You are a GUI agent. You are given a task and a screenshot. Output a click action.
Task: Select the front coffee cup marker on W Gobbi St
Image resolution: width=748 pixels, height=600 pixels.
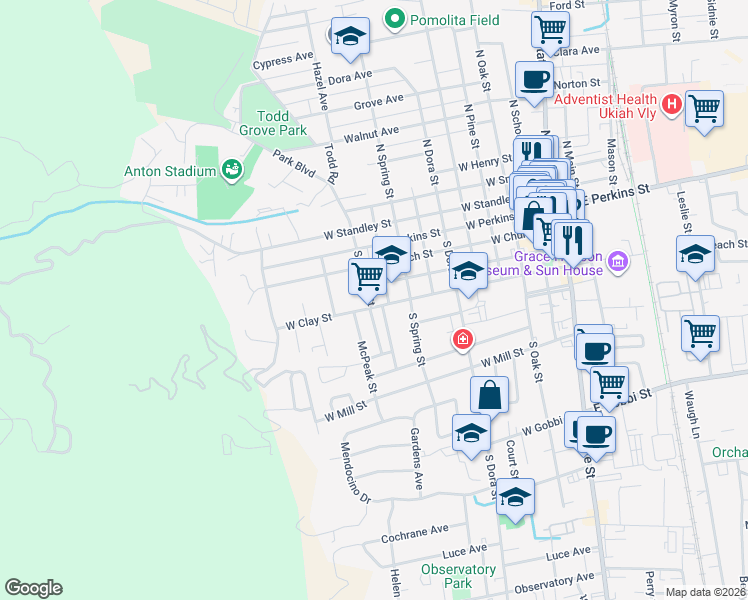[596, 436]
